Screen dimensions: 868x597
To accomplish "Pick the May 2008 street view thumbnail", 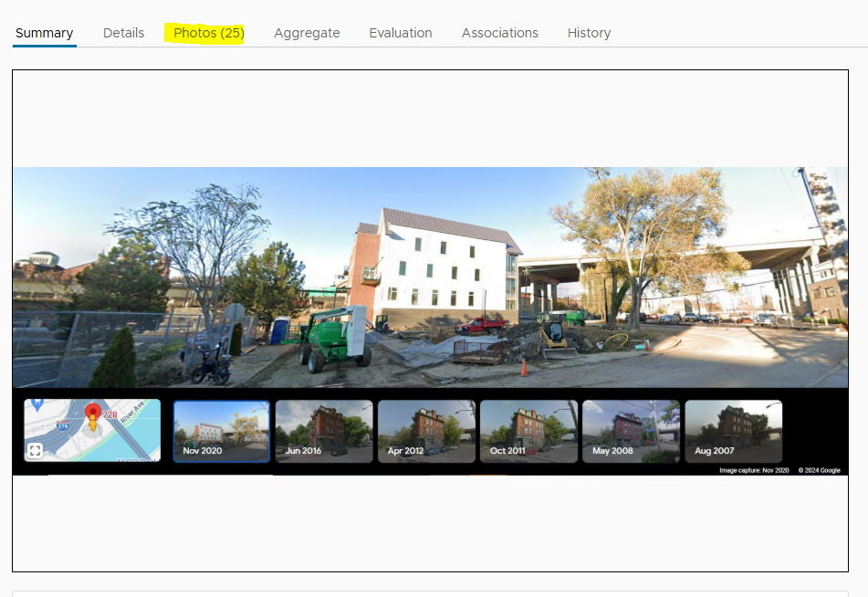I will [631, 431].
